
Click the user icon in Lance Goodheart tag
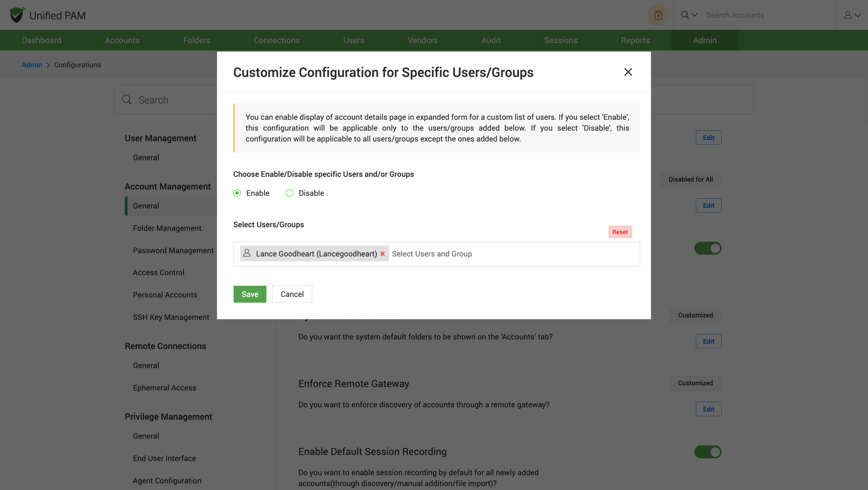coord(247,253)
